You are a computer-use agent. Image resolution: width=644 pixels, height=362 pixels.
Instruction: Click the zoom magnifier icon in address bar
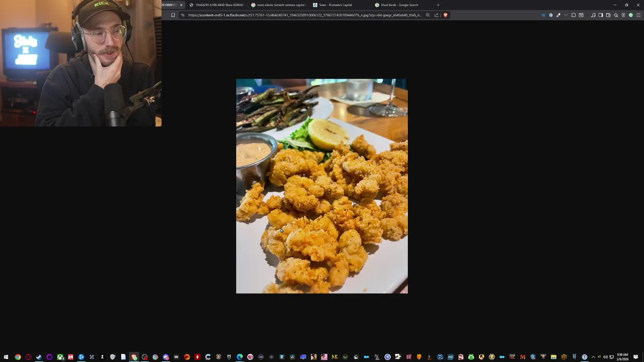428,15
